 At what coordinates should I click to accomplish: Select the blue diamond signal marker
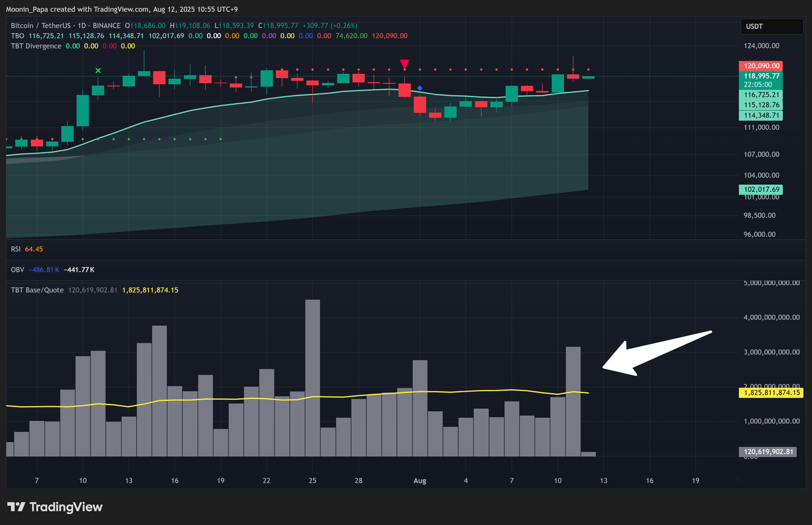[x=421, y=88]
